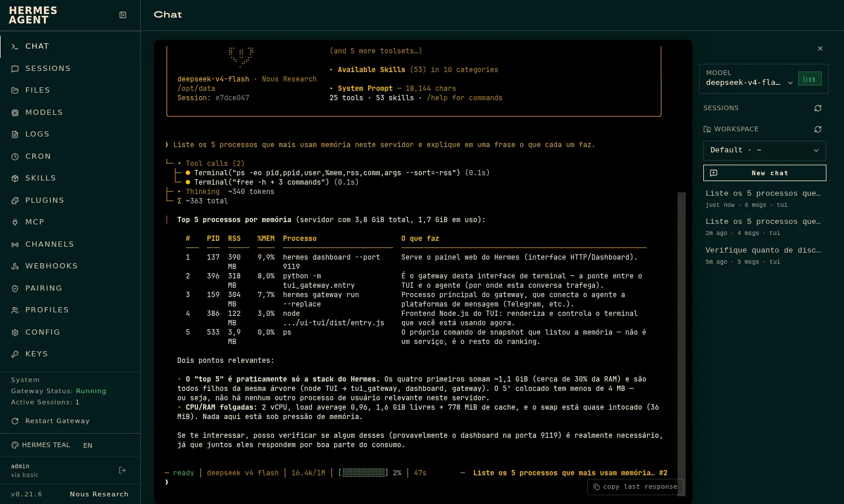Collapse the Tool calls (2) tree

point(211,164)
